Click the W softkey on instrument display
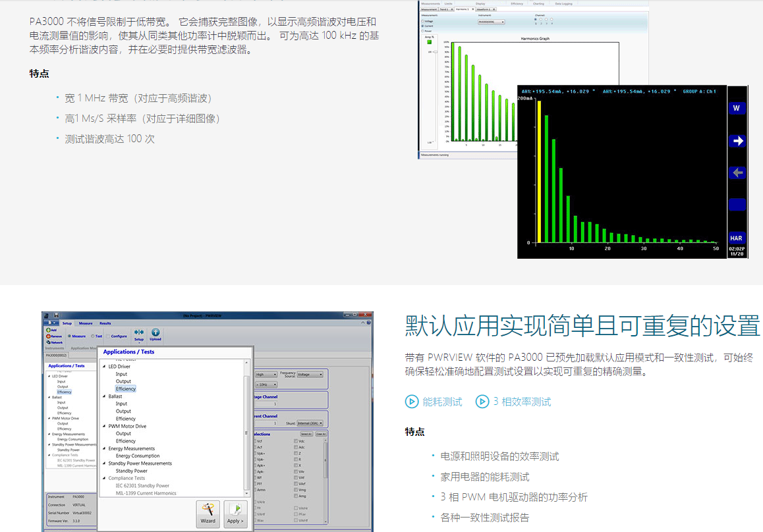Screen dimensions: 763x532 point(737,108)
